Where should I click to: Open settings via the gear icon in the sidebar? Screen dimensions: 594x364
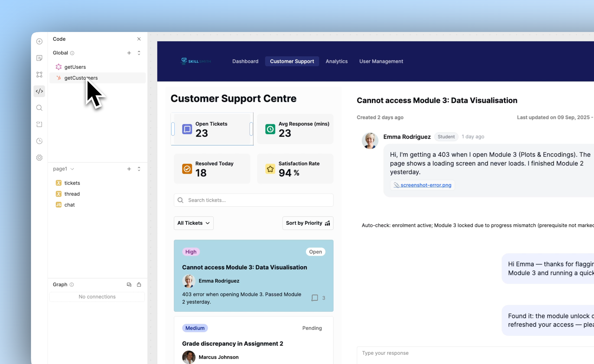click(x=39, y=157)
